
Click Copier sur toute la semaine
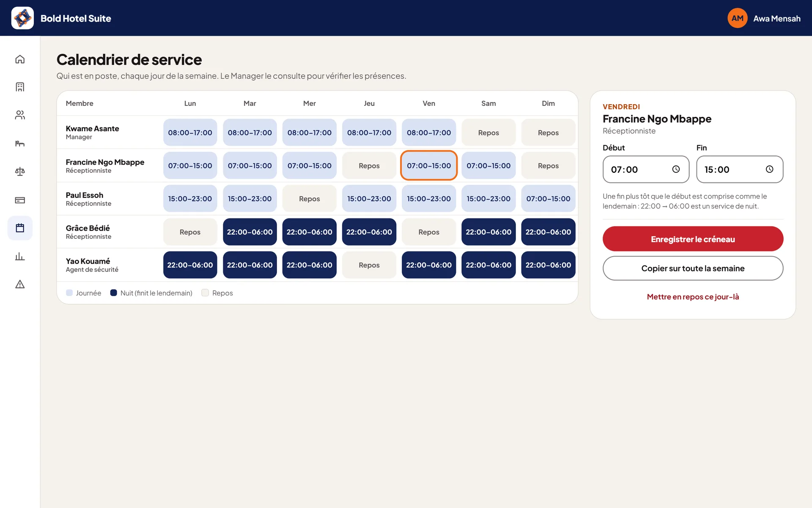click(x=693, y=268)
